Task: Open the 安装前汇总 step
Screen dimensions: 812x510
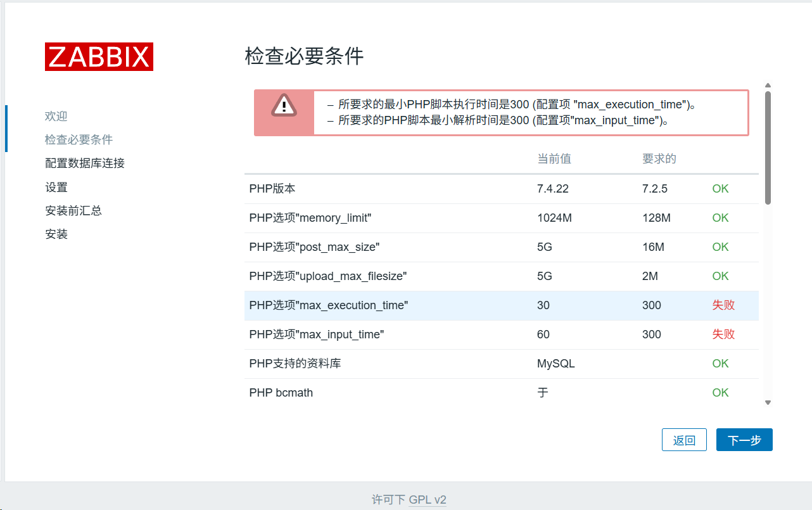Action: click(x=73, y=211)
